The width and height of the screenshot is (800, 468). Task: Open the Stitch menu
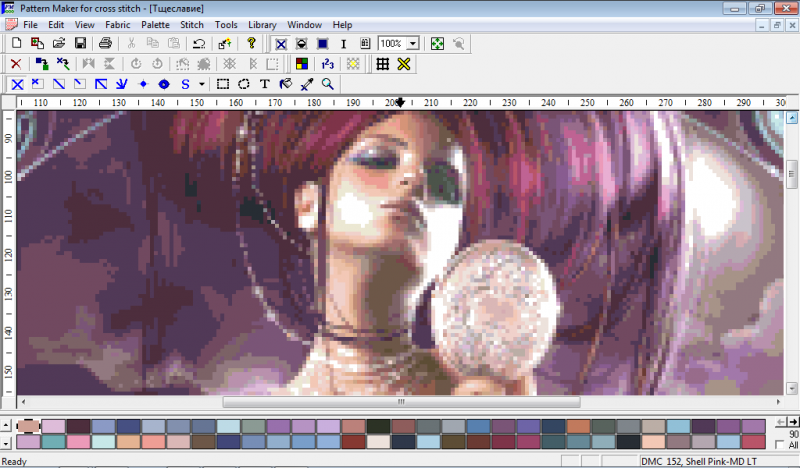coord(192,24)
